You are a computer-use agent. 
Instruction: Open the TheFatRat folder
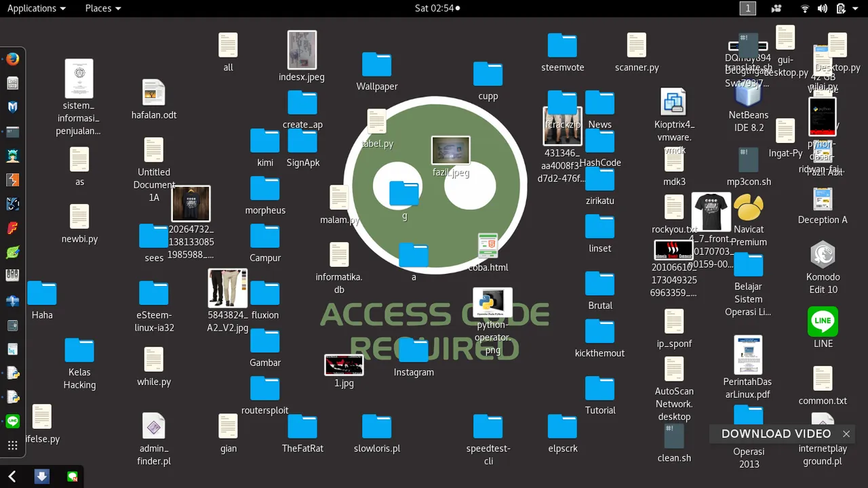(302, 426)
